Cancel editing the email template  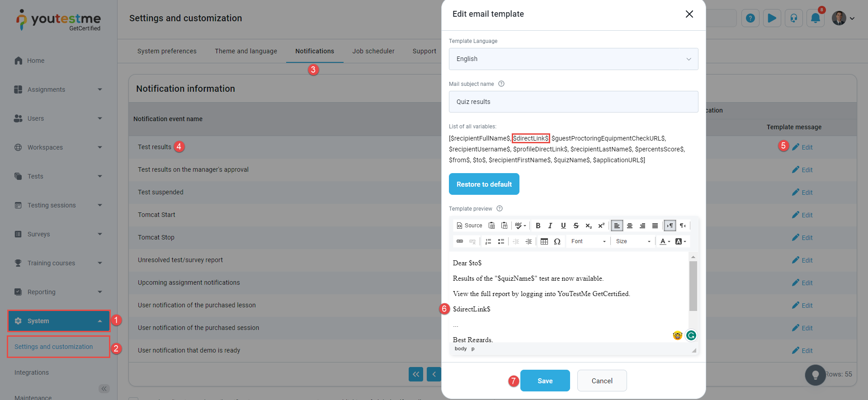(x=602, y=381)
